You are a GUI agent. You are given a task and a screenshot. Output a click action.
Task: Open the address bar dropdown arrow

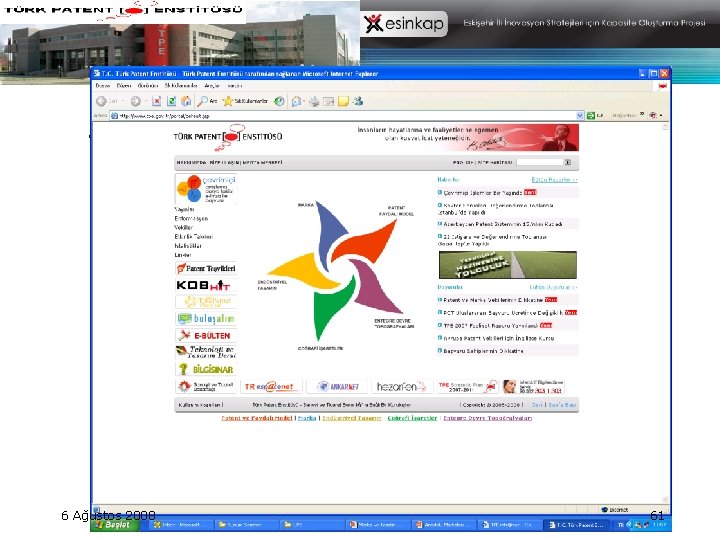click(579, 115)
